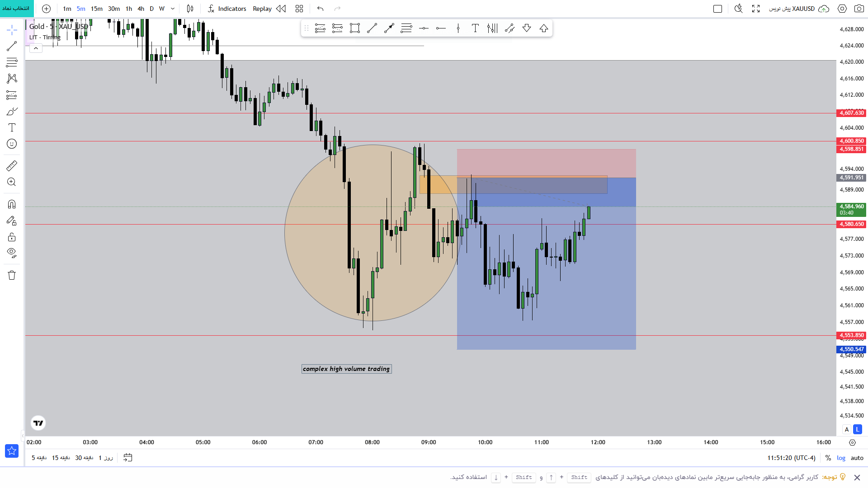Toggle stay-in-drawing-mode pencil lock

point(12,221)
